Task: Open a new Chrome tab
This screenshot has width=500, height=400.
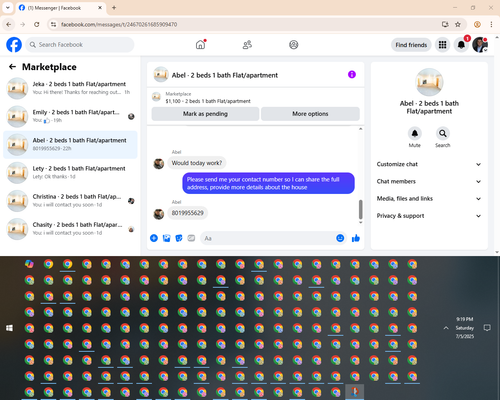Action: (114, 8)
